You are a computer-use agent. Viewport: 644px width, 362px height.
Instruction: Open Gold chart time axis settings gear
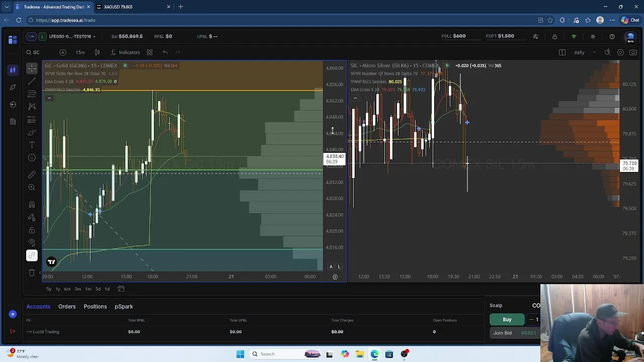[x=335, y=277]
